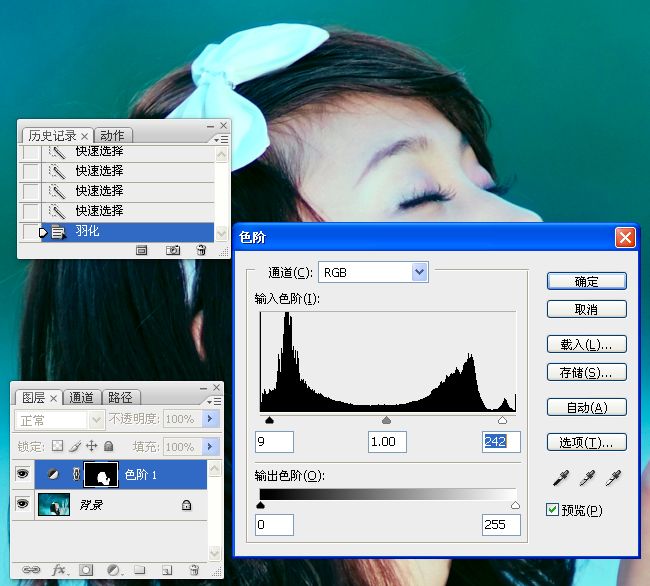
Task: Click the camera snapshot icon in History panel
Action: (x=172, y=250)
